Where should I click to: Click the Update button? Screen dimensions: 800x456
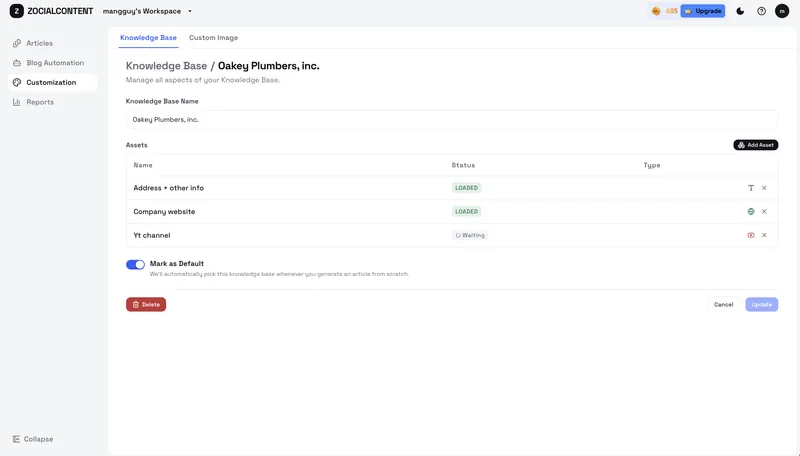[x=761, y=305]
